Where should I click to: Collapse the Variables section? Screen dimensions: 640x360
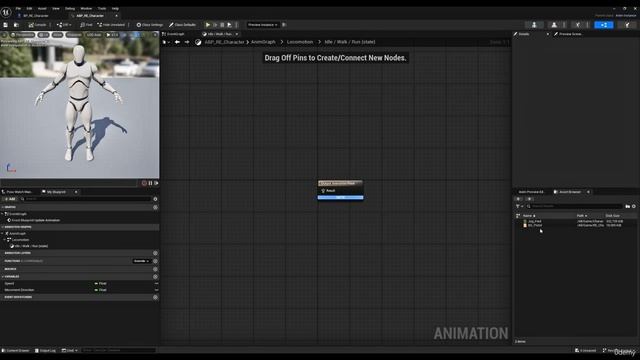pyautogui.click(x=3, y=277)
